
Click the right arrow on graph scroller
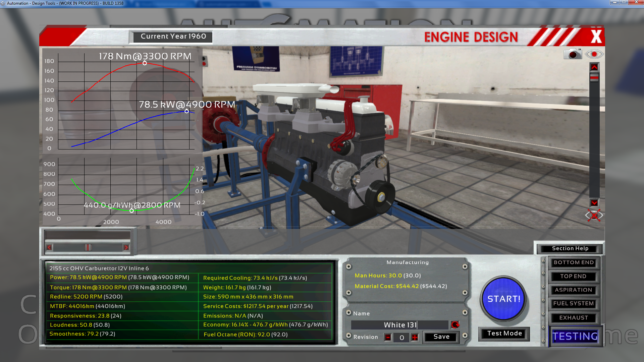point(126,247)
